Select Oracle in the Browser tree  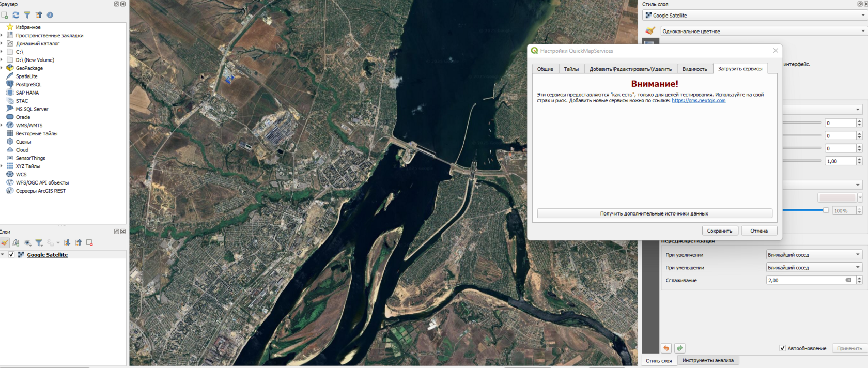tap(23, 117)
